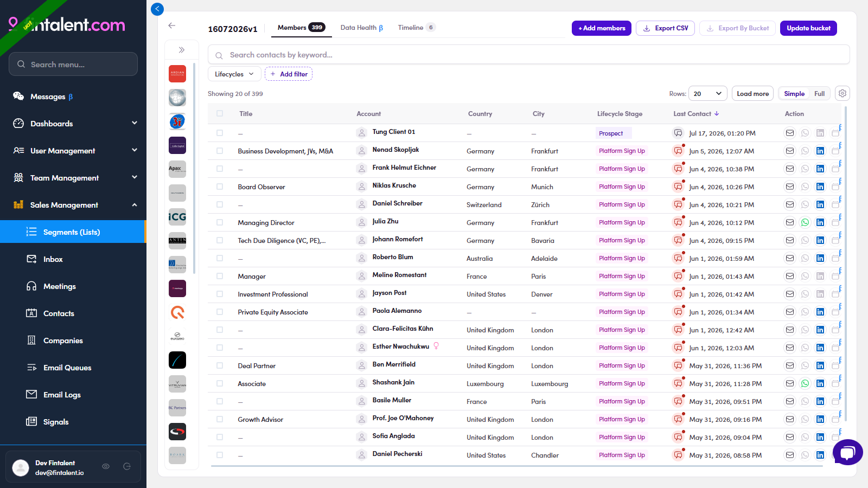Open last contact message icon for Frank Helmut Eichner

pyautogui.click(x=678, y=169)
